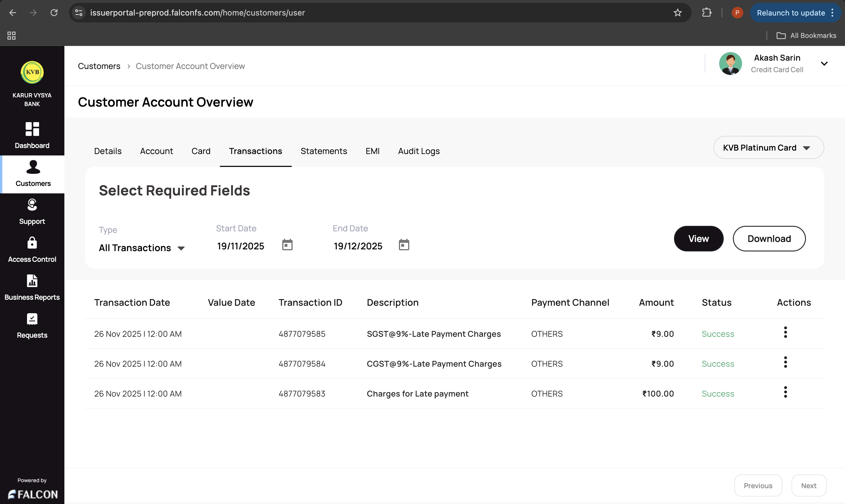Click the Support headset icon
This screenshot has width=845, height=504.
point(32,205)
